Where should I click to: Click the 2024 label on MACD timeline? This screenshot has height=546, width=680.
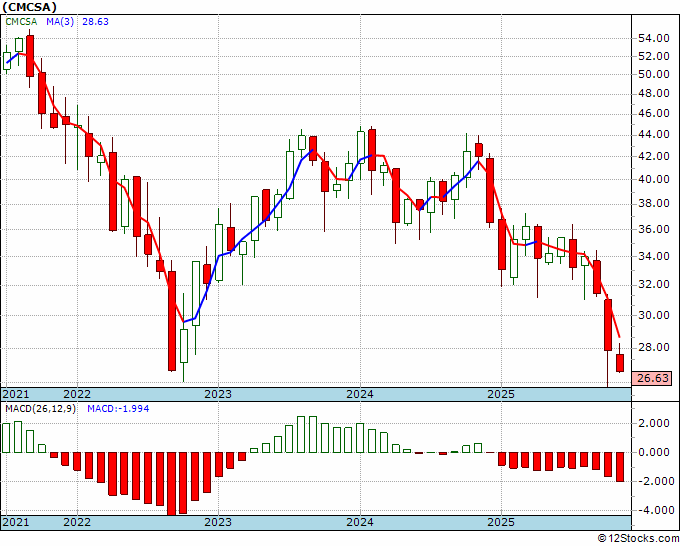360,522
